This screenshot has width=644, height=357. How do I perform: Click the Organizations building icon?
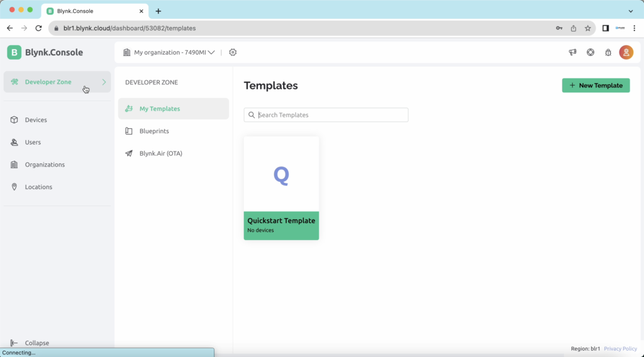[14, 165]
